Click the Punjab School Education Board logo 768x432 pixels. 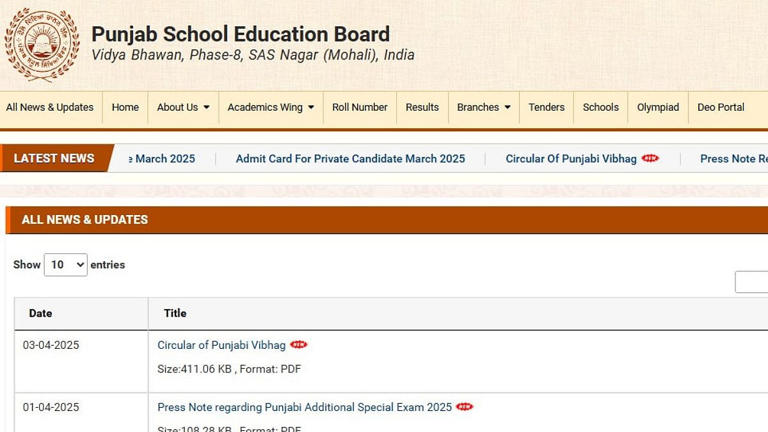[x=41, y=43]
